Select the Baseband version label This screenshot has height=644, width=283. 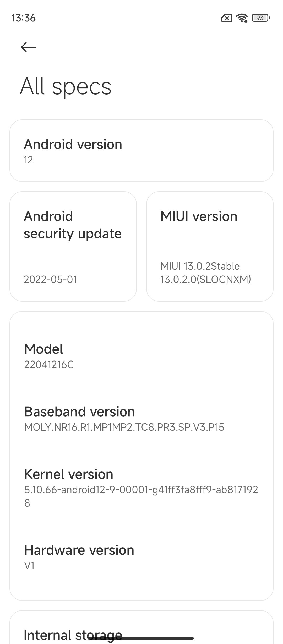click(x=79, y=412)
